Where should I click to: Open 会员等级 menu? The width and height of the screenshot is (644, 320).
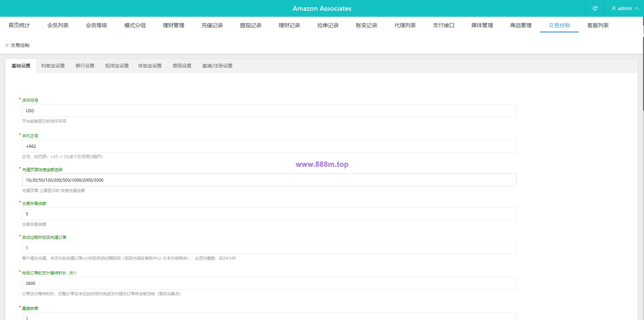(x=96, y=25)
